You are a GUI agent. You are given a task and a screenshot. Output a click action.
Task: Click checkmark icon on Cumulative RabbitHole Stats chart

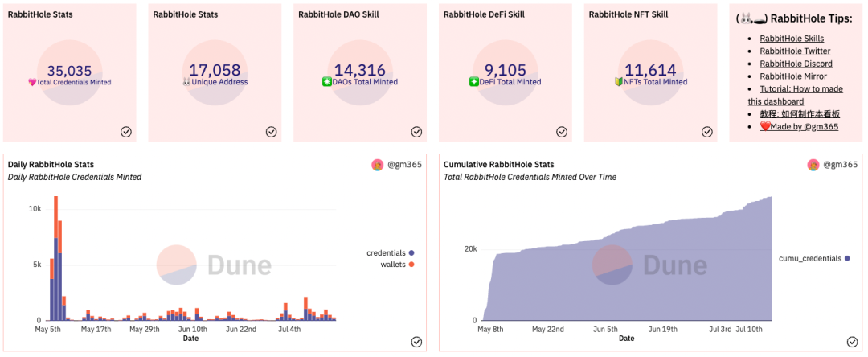pos(853,342)
